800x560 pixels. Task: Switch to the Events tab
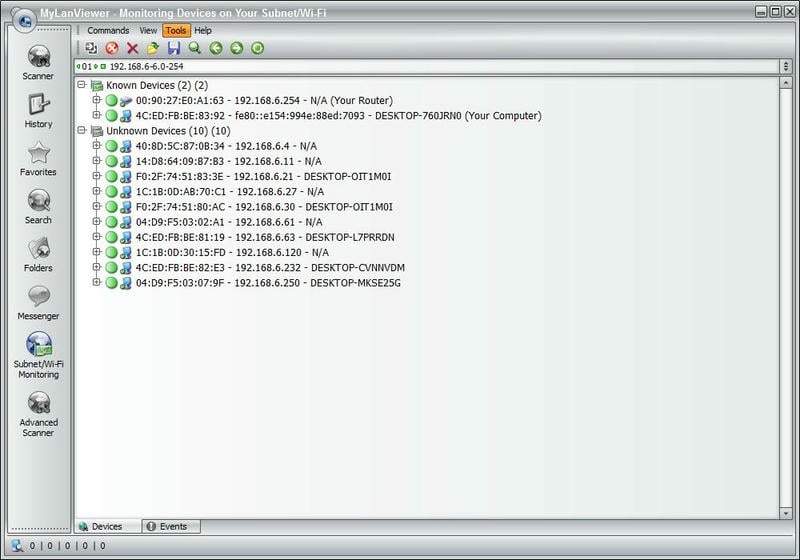click(x=171, y=526)
